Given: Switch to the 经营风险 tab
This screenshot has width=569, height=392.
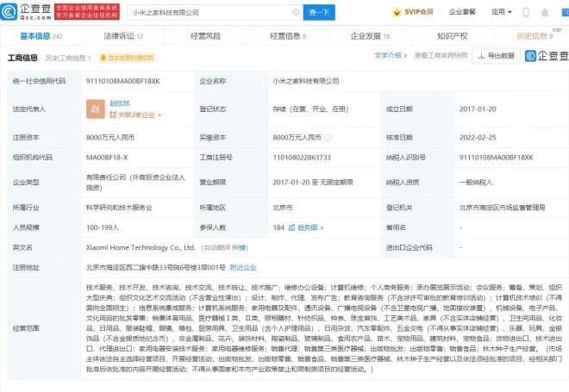Looking at the screenshot, I should tap(208, 37).
